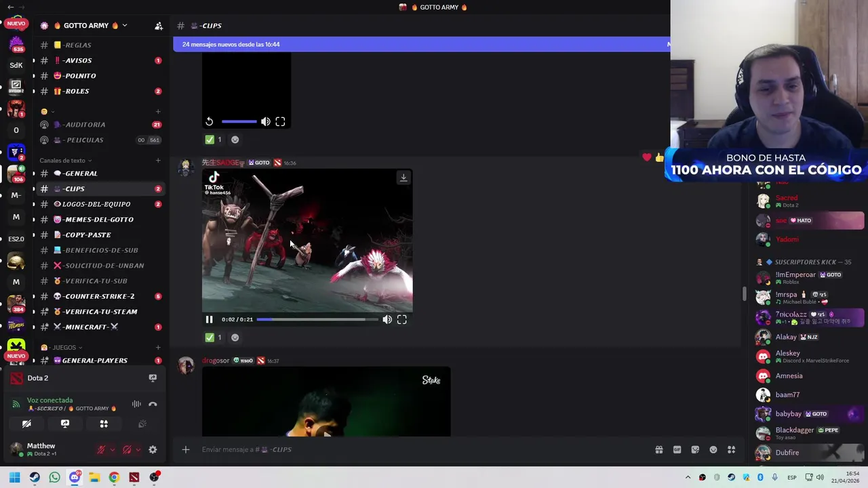This screenshot has height=488, width=868.
Task: Expand the GOTTO ARMY server menu
Action: coord(124,26)
